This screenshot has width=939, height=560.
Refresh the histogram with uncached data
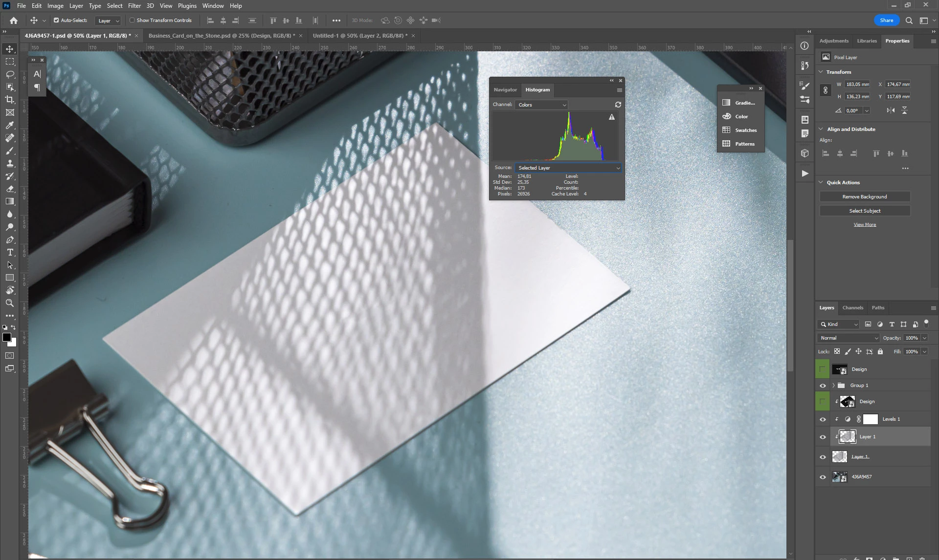(x=618, y=105)
